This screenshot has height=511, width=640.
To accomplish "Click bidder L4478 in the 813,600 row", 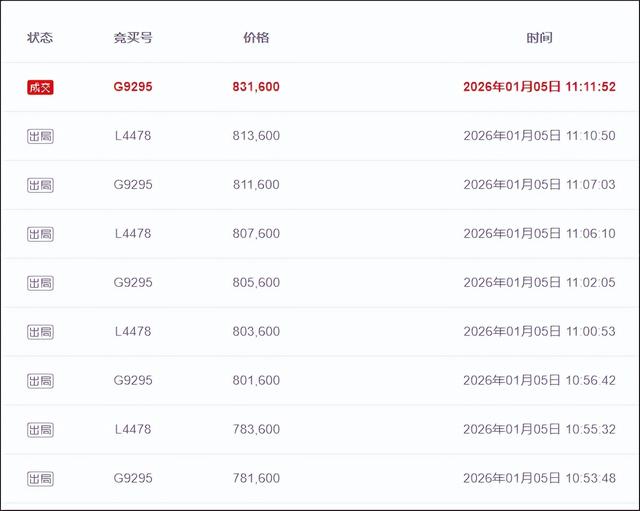I will click(133, 136).
